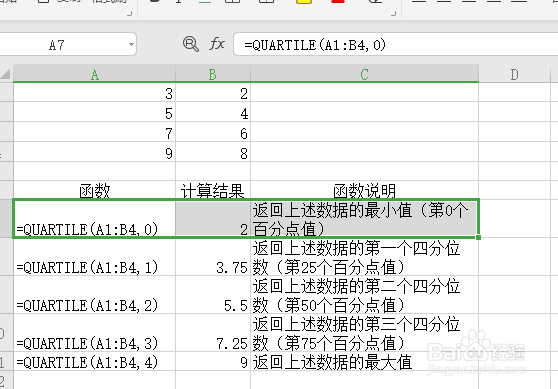Click cell B4 containing 8
The width and height of the screenshot is (558, 389).
(213, 152)
